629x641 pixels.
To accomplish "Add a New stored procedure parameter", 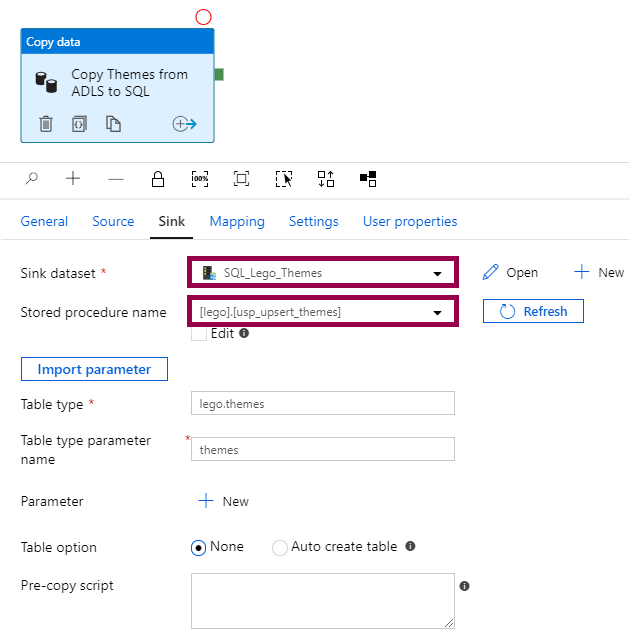I will [x=223, y=502].
